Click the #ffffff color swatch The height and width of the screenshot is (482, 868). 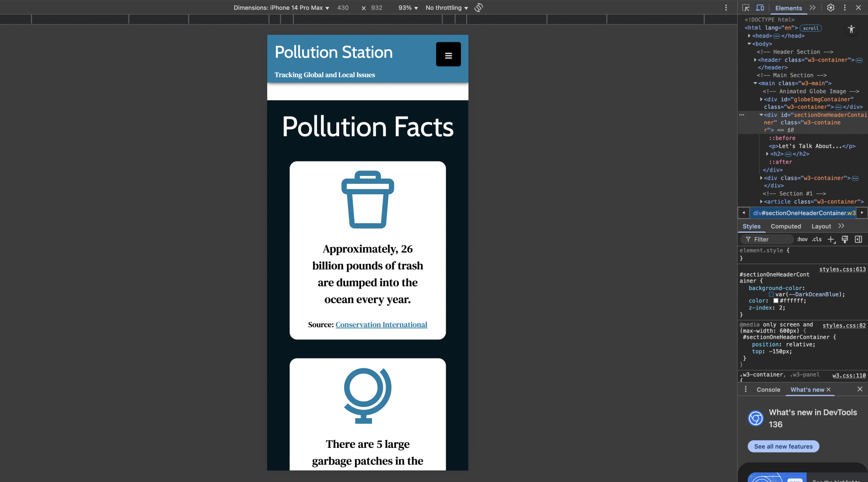775,301
